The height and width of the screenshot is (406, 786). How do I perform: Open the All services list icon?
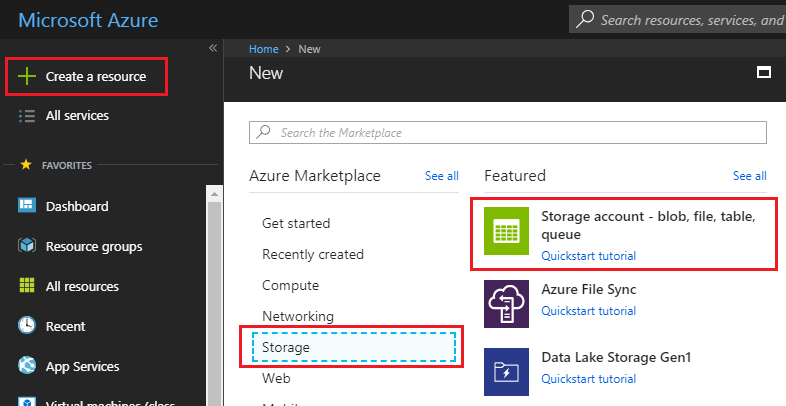pos(27,116)
